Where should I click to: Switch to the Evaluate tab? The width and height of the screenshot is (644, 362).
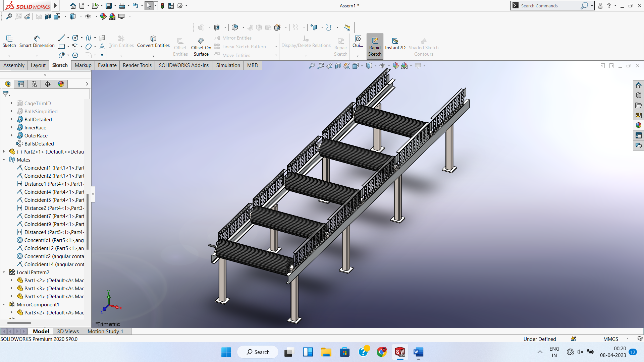[107, 65]
